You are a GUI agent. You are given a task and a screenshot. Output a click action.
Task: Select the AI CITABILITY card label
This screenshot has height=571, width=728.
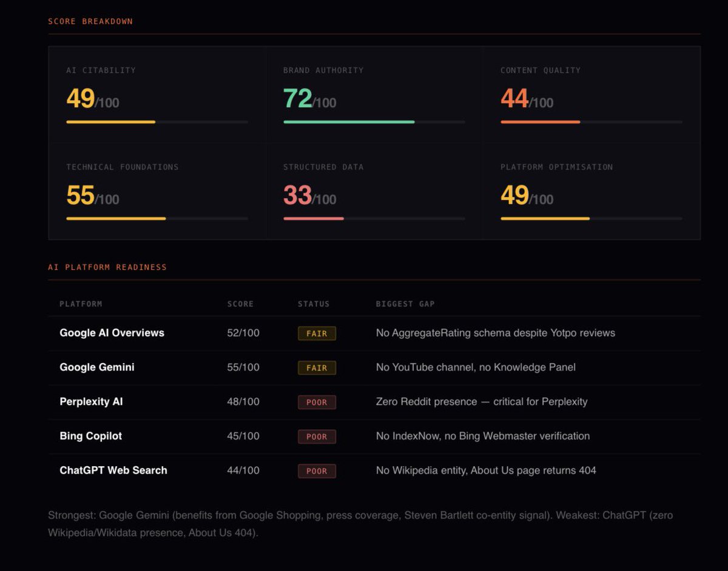(x=101, y=70)
